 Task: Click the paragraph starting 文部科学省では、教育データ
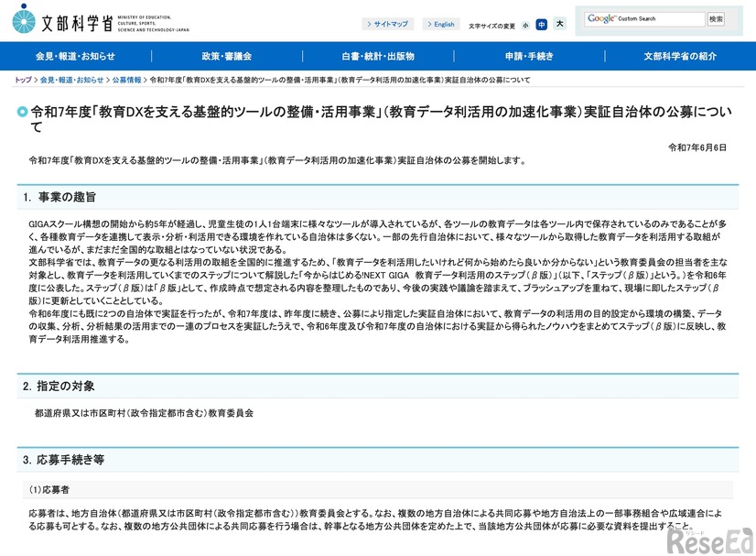377,281
